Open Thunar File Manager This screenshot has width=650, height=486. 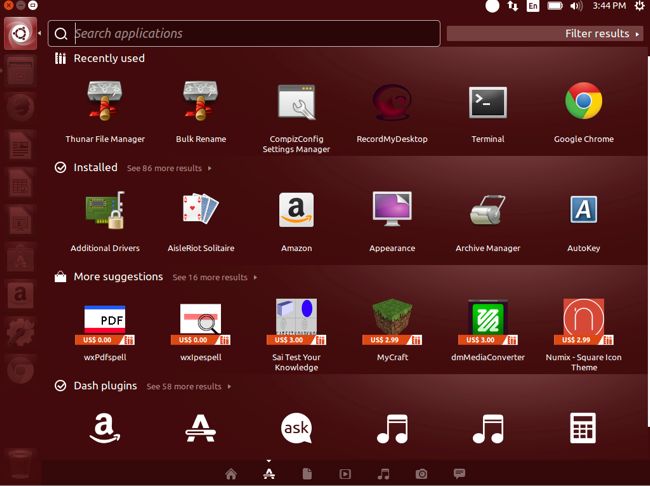(105, 112)
